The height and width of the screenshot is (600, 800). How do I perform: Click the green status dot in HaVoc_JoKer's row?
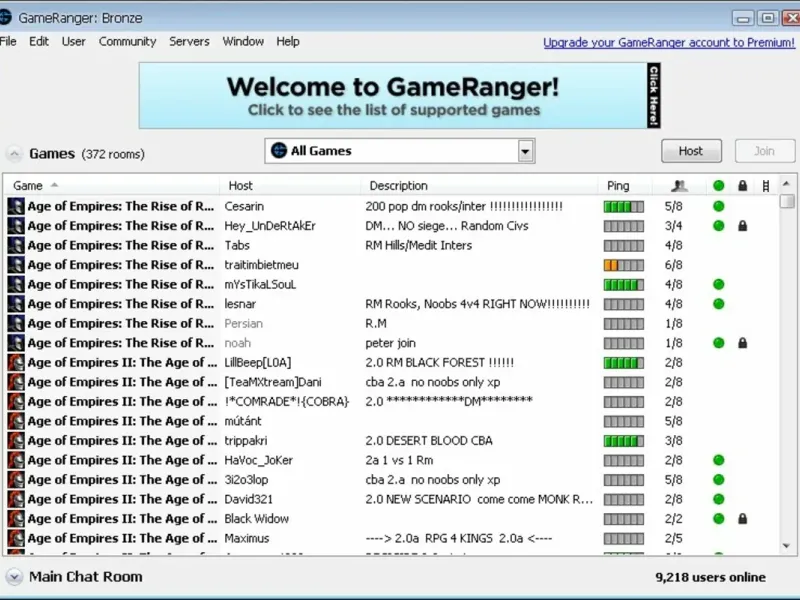pyautogui.click(x=718, y=460)
